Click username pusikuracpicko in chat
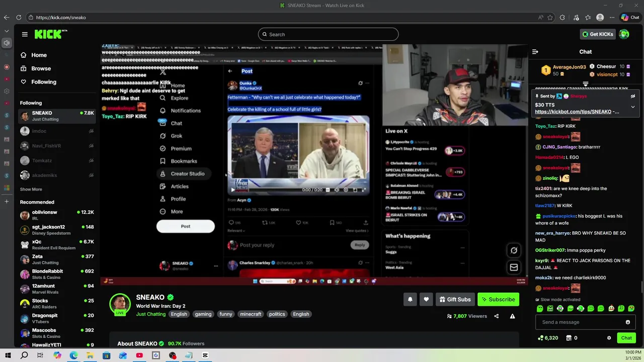This screenshot has width=644, height=362. coord(559,216)
